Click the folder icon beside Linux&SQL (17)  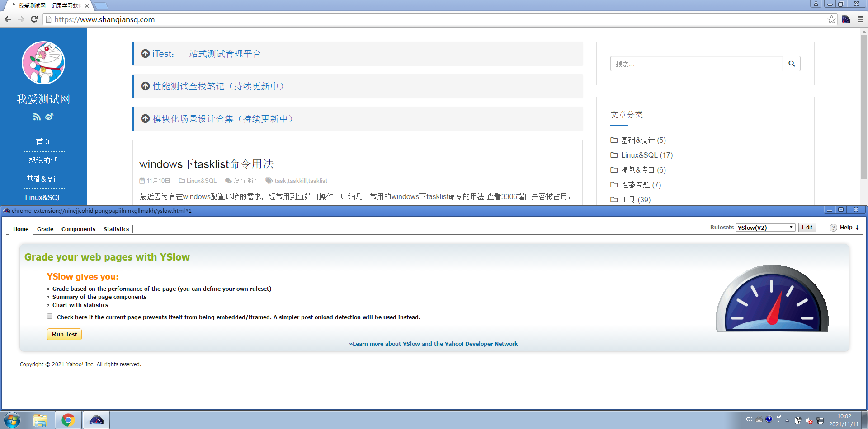click(614, 155)
